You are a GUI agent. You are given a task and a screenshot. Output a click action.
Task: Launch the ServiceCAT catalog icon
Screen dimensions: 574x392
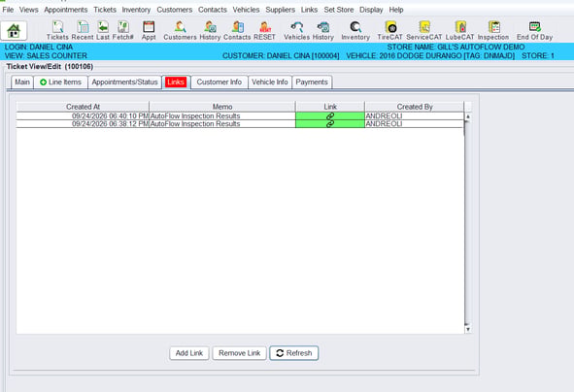click(424, 30)
